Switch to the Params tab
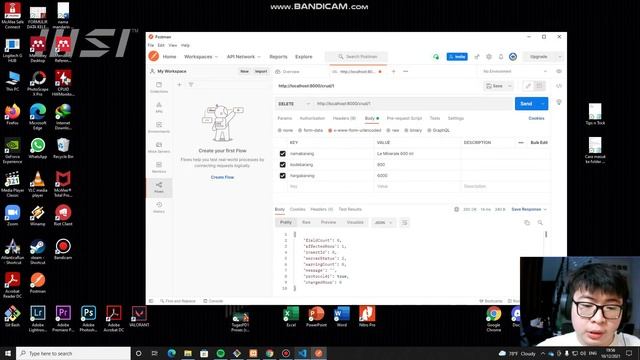This screenshot has height=360, width=640. (x=284, y=118)
